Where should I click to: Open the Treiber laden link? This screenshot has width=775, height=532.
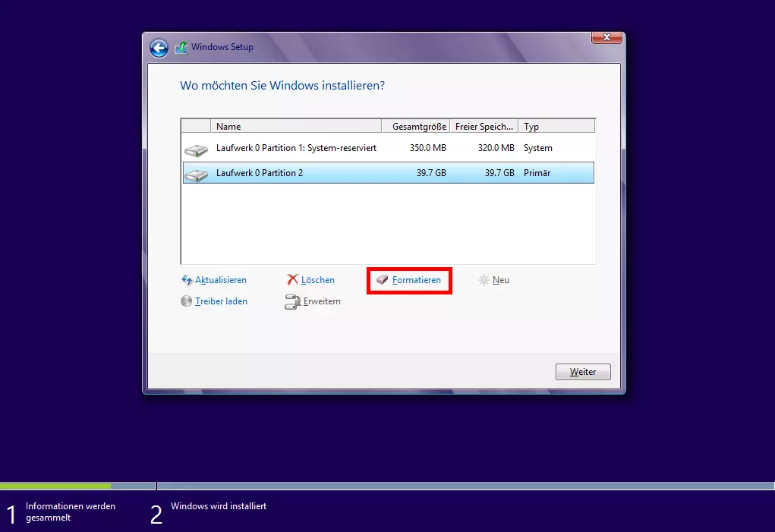pyautogui.click(x=221, y=301)
